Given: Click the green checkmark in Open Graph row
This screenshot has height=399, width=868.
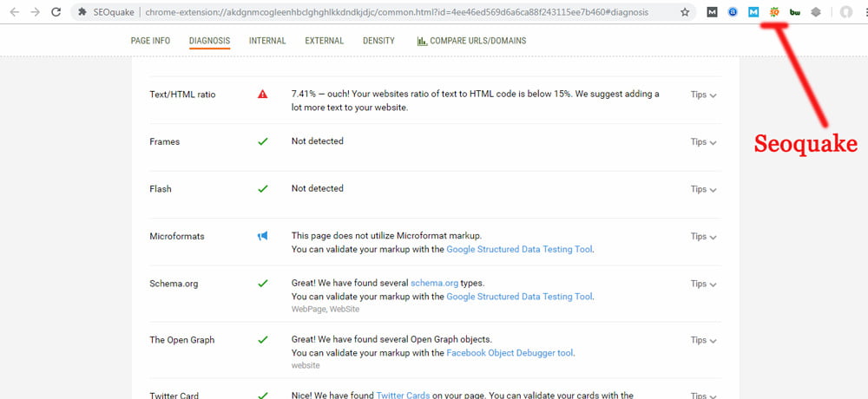Looking at the screenshot, I should coord(262,340).
